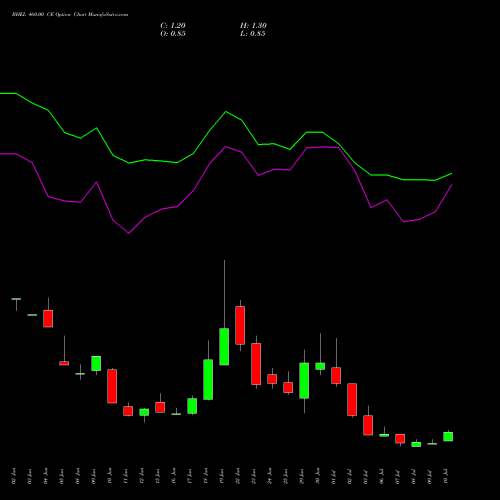Screen dimensions: 500x500
Task: Click the red candle for 22 Jun
Action: [x=240, y=325]
